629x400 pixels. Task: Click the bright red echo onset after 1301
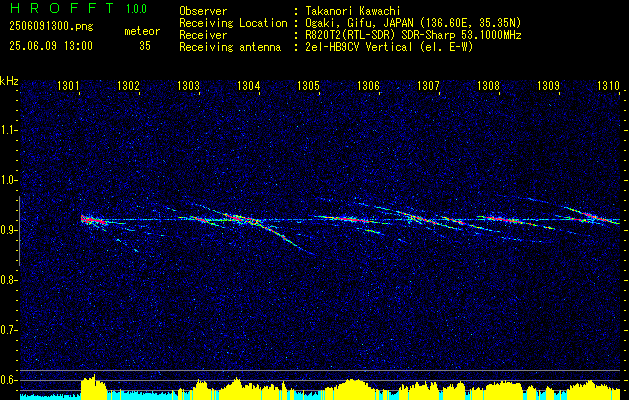92,220
